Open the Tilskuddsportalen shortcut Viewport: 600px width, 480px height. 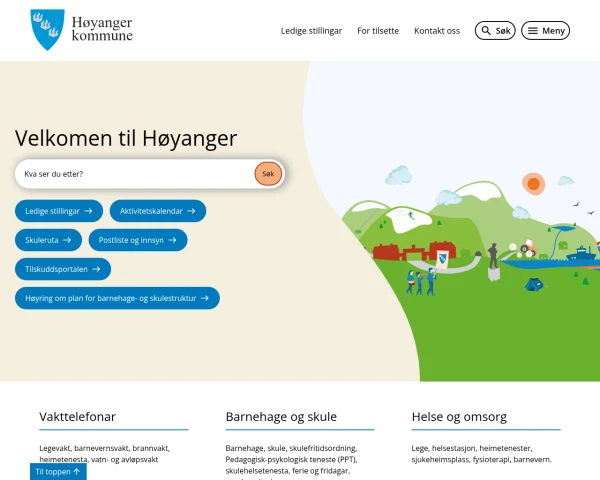(x=63, y=269)
